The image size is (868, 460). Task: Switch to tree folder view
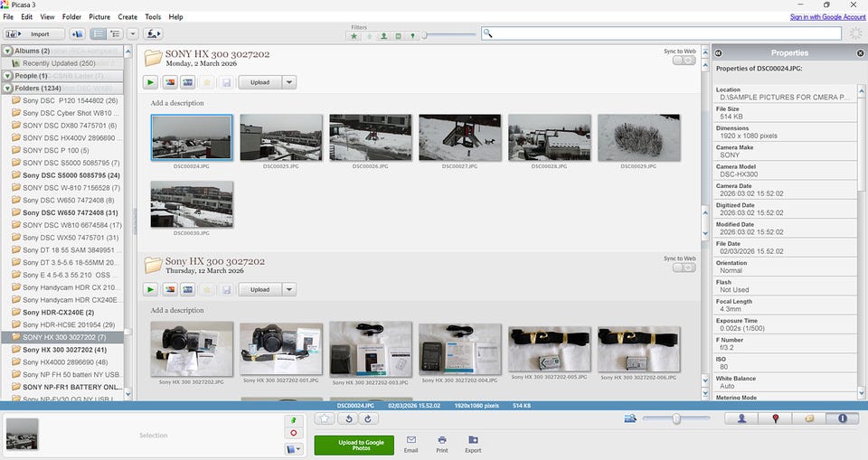tap(115, 33)
